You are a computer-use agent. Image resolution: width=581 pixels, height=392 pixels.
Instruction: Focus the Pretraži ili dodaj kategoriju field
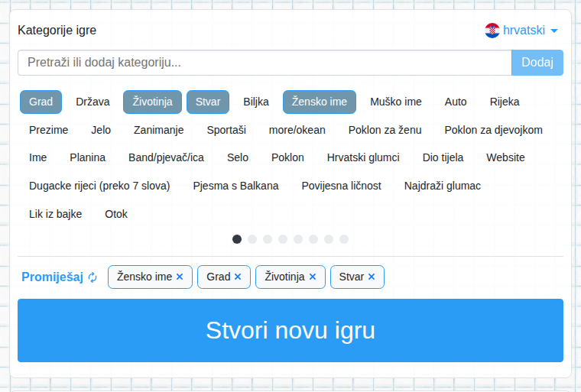pyautogui.click(x=265, y=63)
